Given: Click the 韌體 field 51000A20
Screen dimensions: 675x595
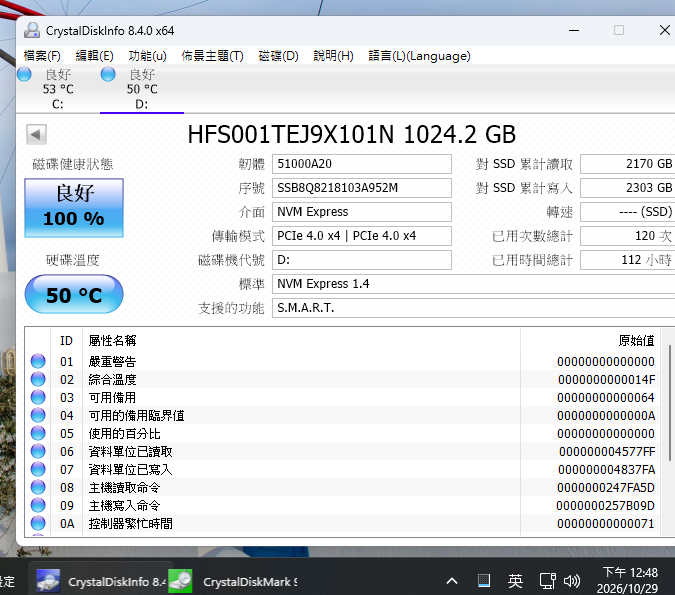Looking at the screenshot, I should [x=362, y=164].
